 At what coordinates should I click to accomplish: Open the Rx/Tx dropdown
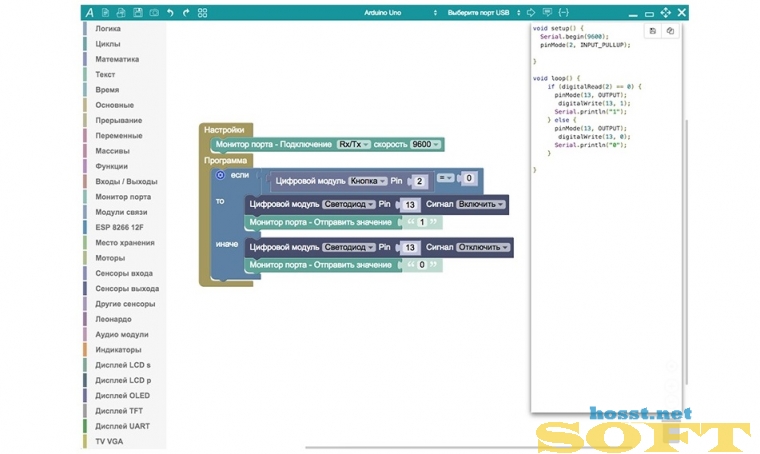(353, 144)
